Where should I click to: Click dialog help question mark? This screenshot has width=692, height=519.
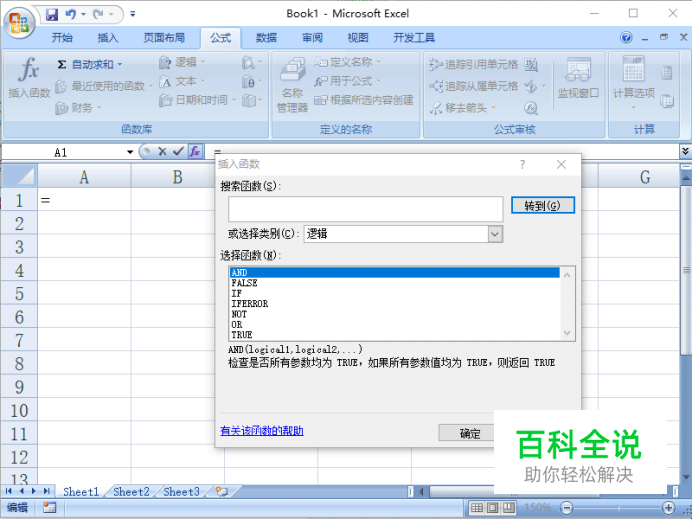pos(522,165)
